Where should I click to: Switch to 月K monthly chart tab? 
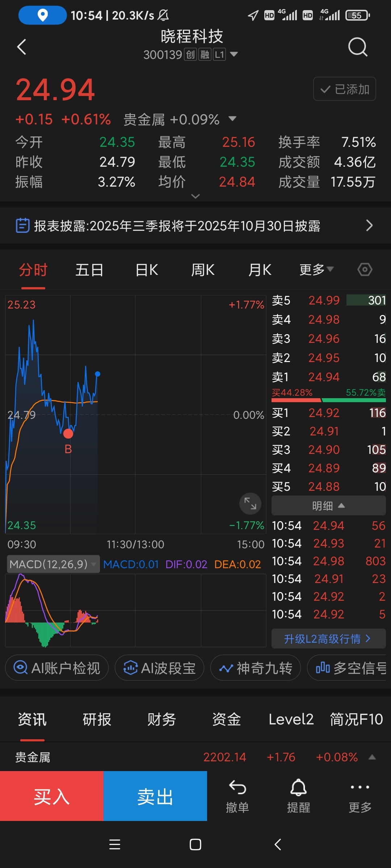pyautogui.click(x=260, y=270)
